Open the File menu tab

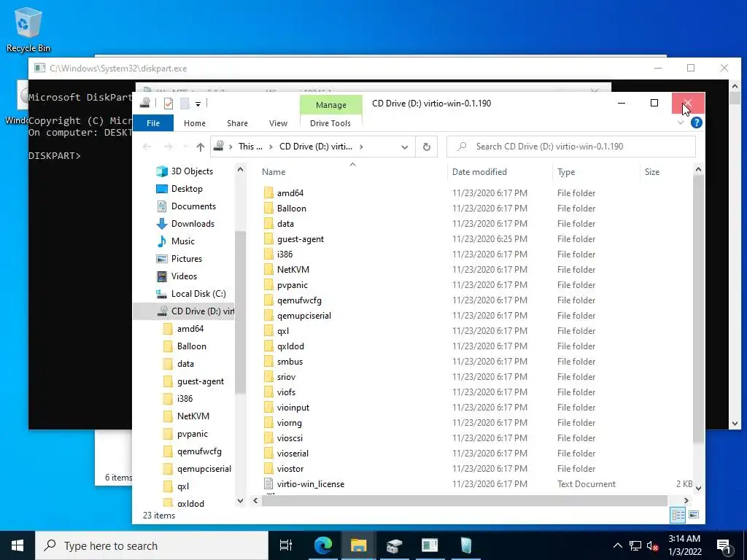[153, 122]
